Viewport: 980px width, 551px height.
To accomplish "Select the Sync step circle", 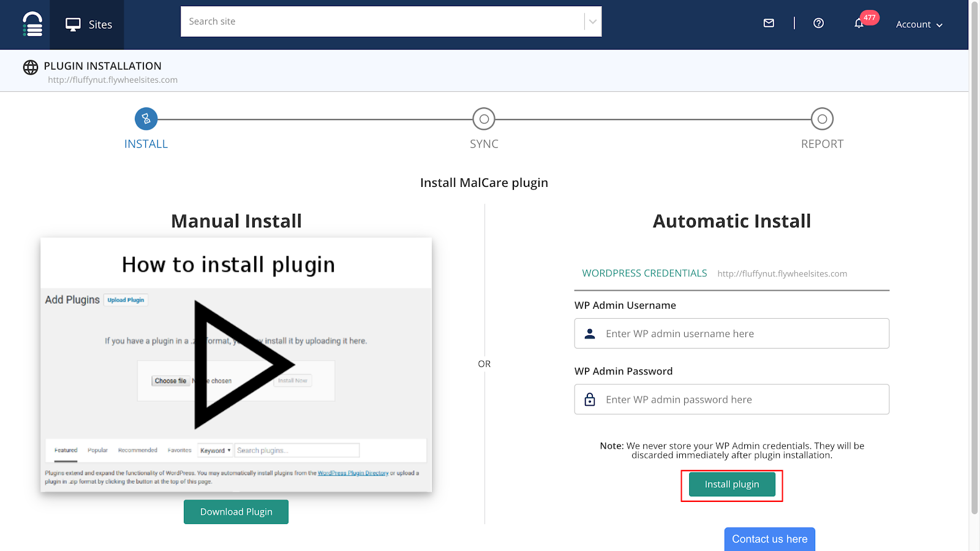I will pyautogui.click(x=484, y=119).
